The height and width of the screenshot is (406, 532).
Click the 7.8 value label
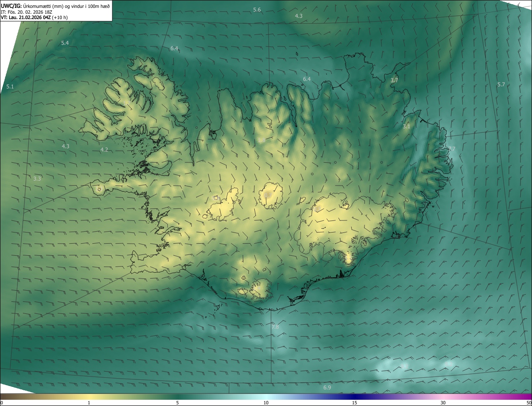pyautogui.click(x=275, y=327)
